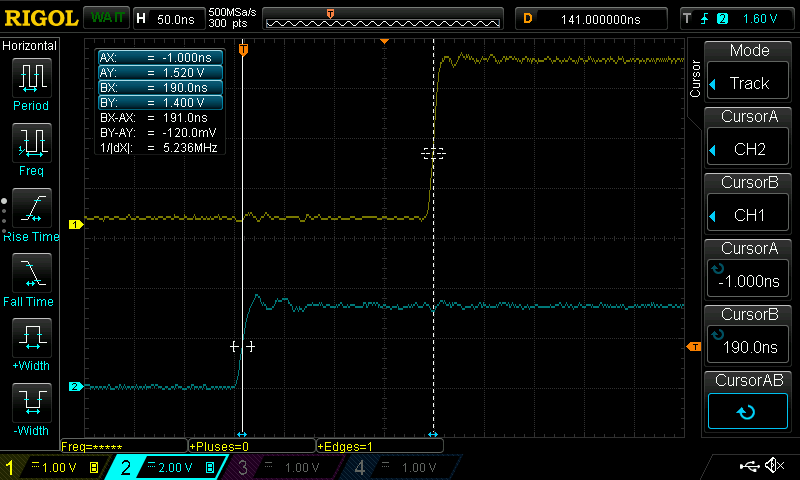Select the +Width measurement icon

[x=31, y=338]
